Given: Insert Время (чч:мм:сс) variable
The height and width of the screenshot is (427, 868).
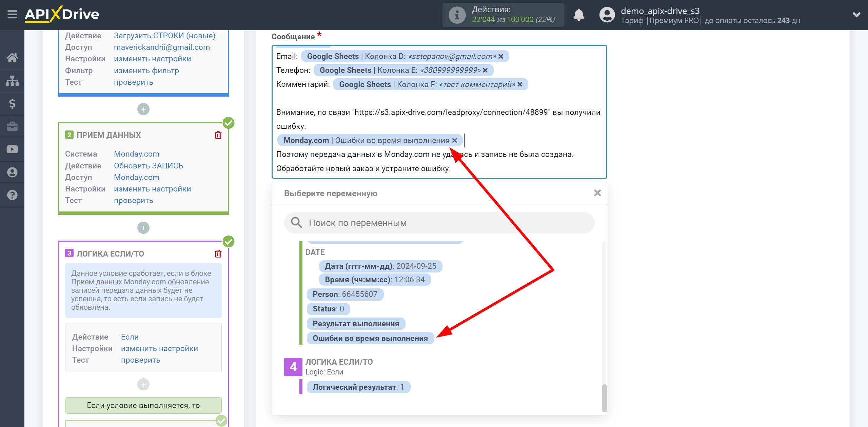Looking at the screenshot, I should [x=375, y=280].
